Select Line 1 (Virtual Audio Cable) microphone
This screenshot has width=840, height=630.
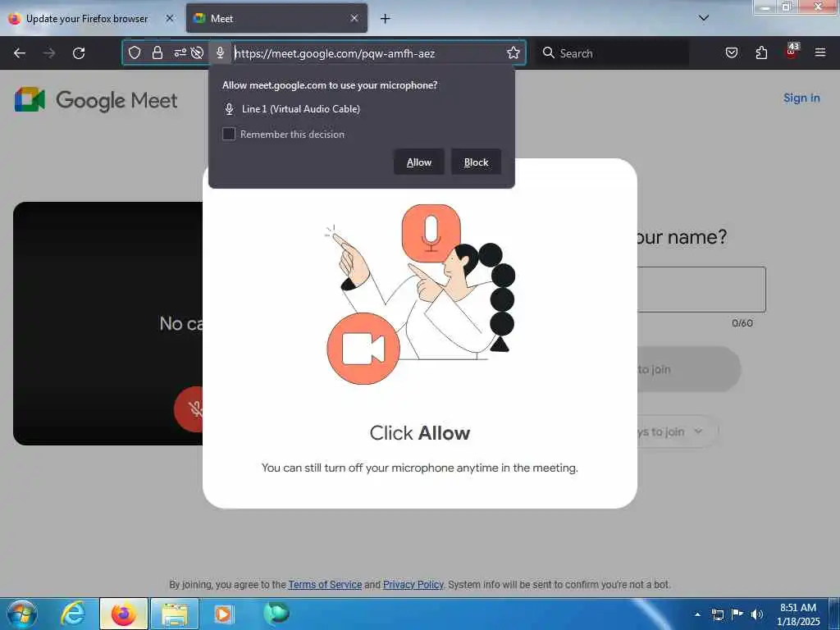[292, 109]
